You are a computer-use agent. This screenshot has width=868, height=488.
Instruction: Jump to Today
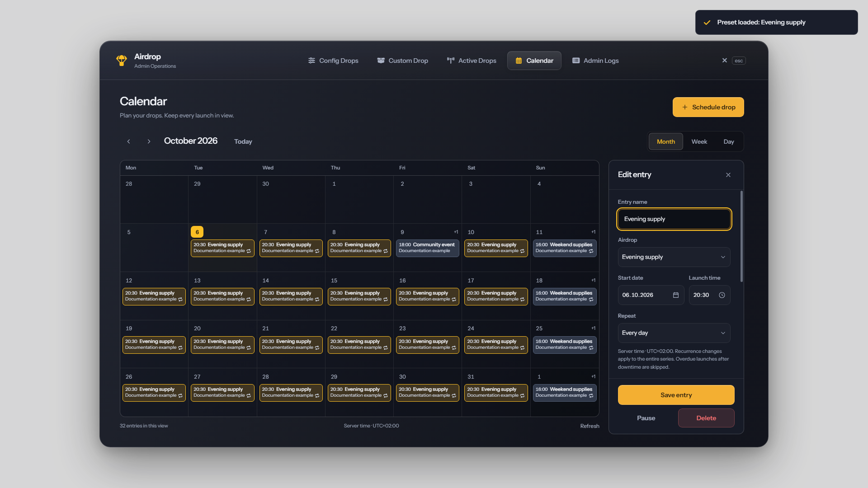tap(243, 141)
